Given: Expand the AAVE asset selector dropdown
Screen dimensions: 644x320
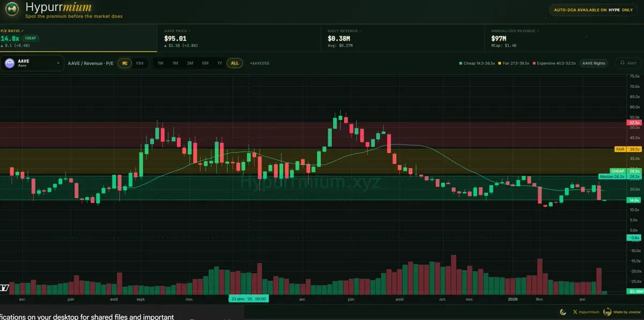Looking at the screenshot, I should 32,63.
